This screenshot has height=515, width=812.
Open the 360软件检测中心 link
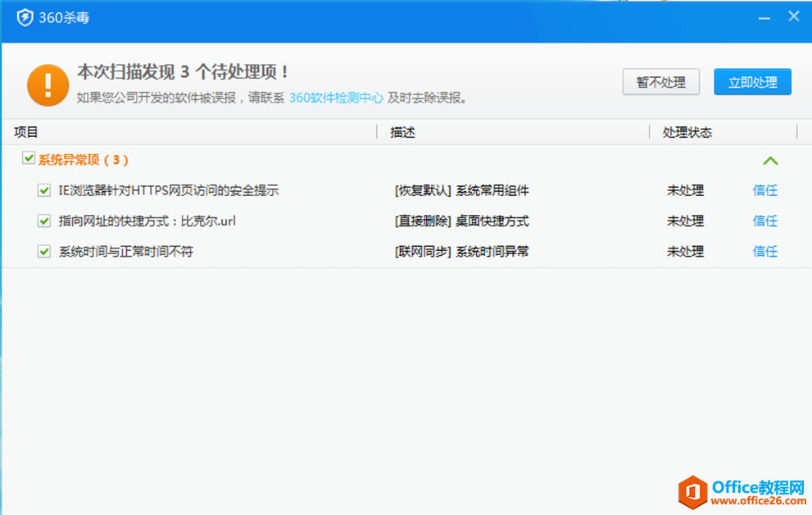[336, 98]
